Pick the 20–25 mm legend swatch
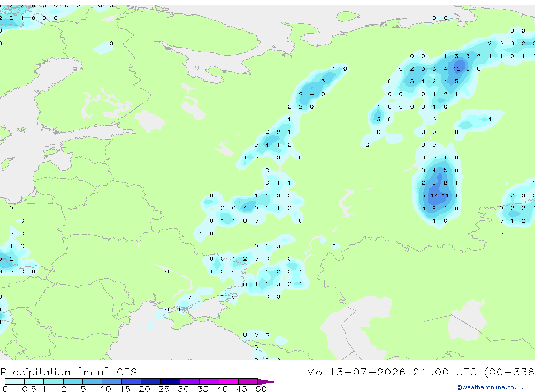Image resolution: width=535 pixels, height=392 pixels. (151, 381)
